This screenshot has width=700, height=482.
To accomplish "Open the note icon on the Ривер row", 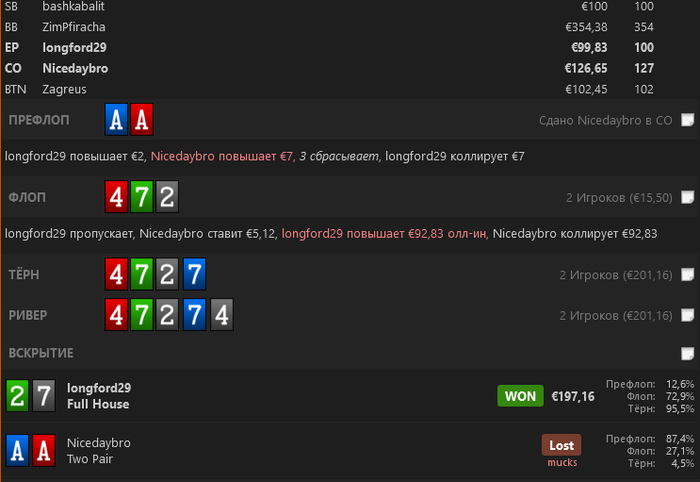I will point(688,315).
